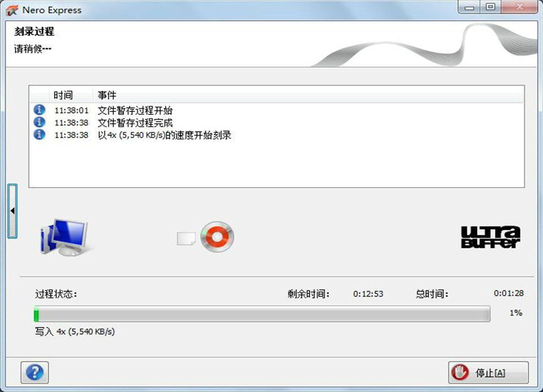The height and width of the screenshot is (392, 543).
Task: Select log entry 以4x (5,540 KB/s)的速度开始刻录
Action: pos(165,135)
